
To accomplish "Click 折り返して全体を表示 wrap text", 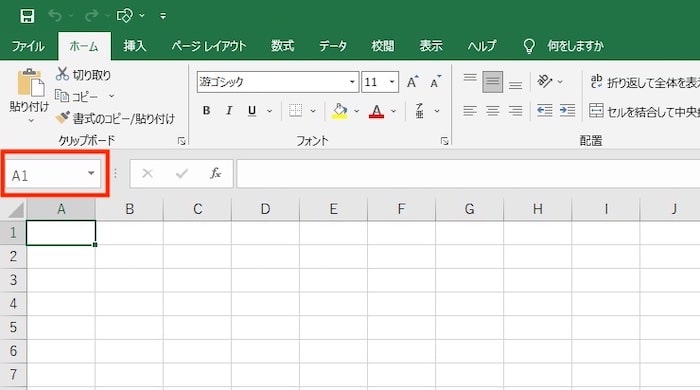I will [x=645, y=82].
